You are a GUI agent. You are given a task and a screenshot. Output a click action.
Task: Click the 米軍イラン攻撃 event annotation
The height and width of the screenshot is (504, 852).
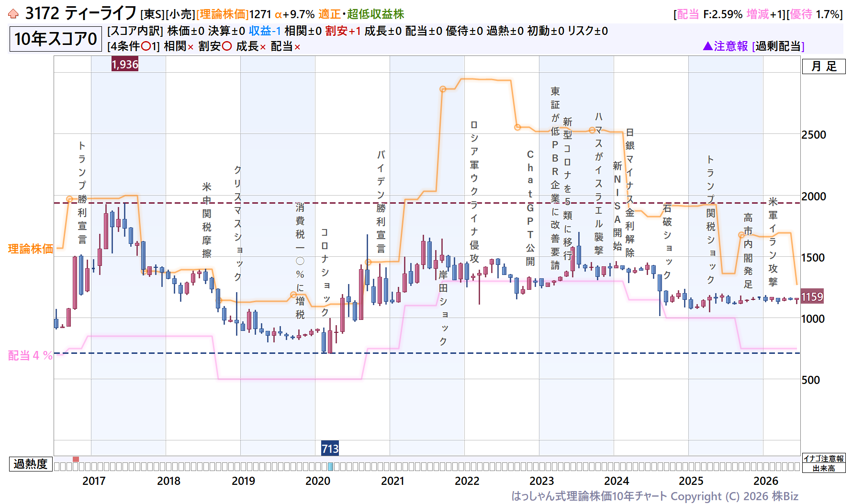coord(773,242)
